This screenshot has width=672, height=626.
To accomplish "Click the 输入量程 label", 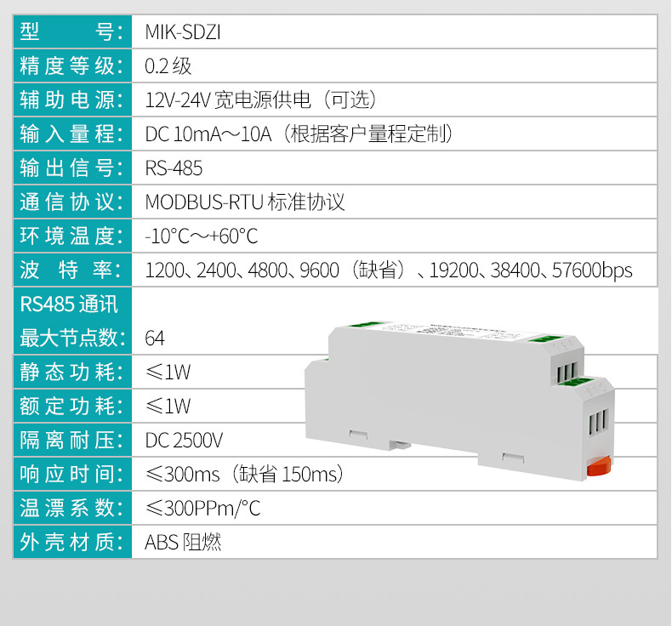I will pos(71,134).
